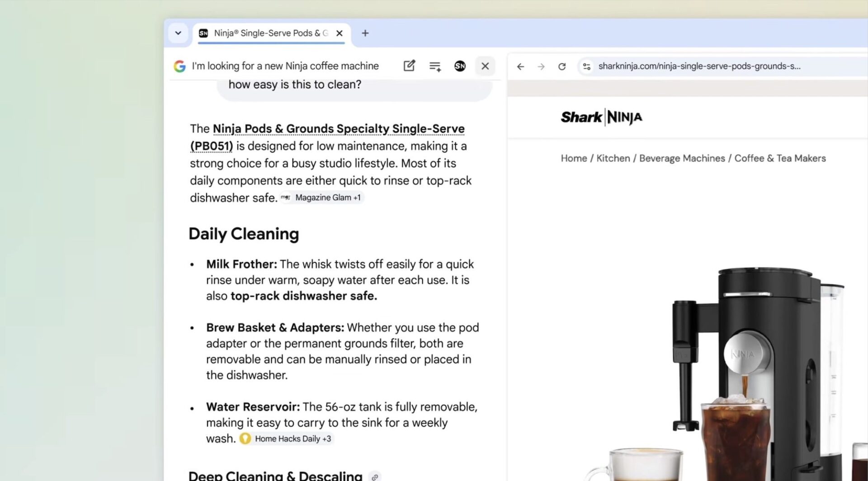868x481 pixels.
Task: Click the browser back arrow
Action: (x=520, y=66)
